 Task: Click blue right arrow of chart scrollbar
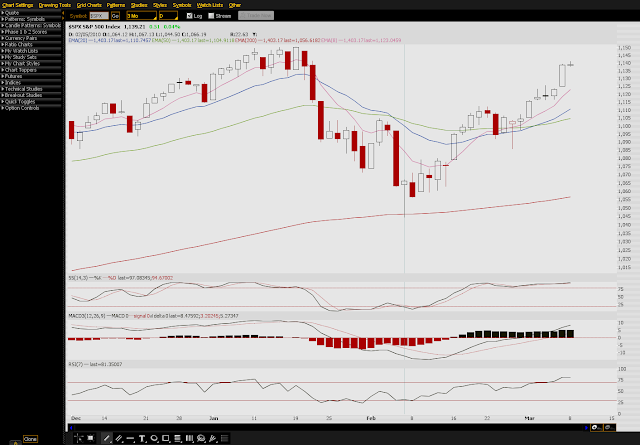[587, 427]
